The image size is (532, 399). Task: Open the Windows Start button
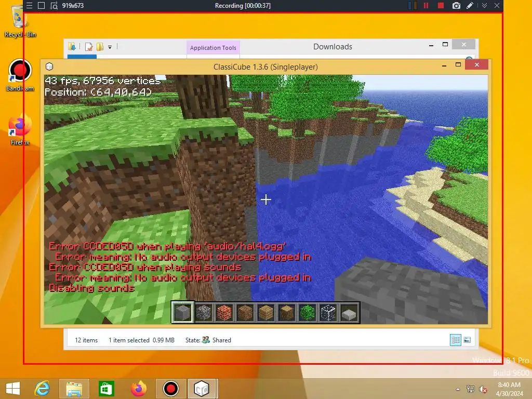(x=13, y=389)
